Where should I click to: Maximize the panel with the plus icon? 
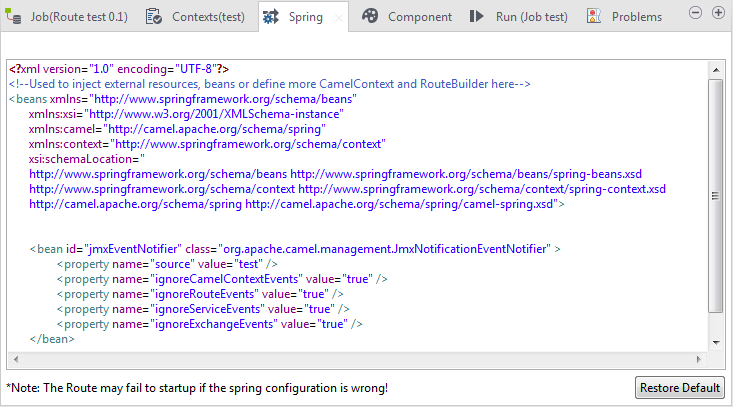718,12
